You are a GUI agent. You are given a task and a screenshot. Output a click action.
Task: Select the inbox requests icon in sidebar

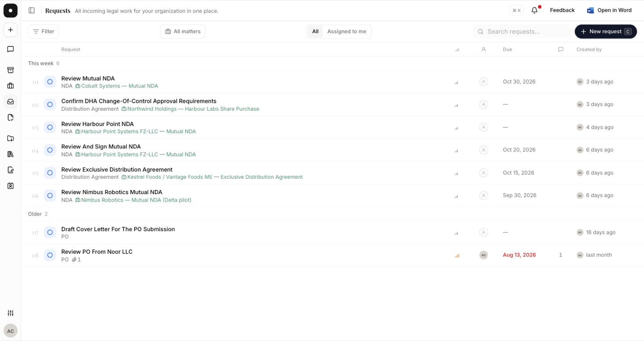click(x=10, y=101)
